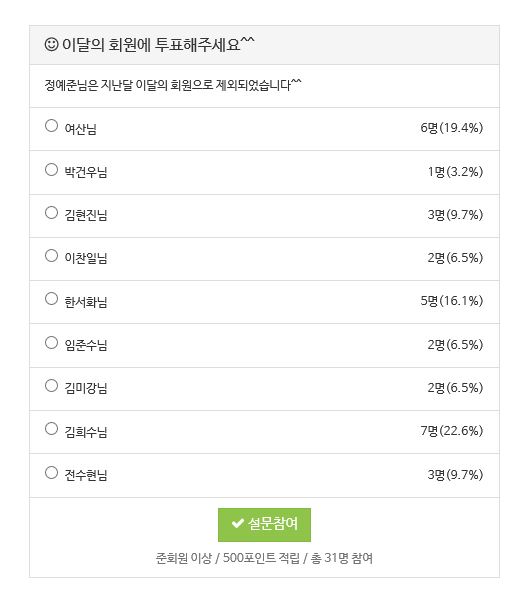Click the 한서화님 result 5명(16.1%)
Screen dimensions: 527x607
pyautogui.click(x=451, y=301)
